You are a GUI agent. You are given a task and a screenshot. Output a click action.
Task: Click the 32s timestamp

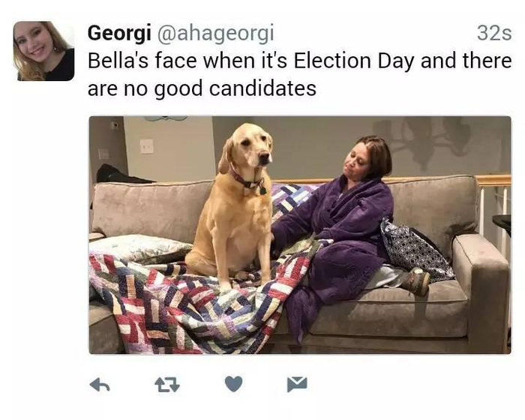(493, 33)
